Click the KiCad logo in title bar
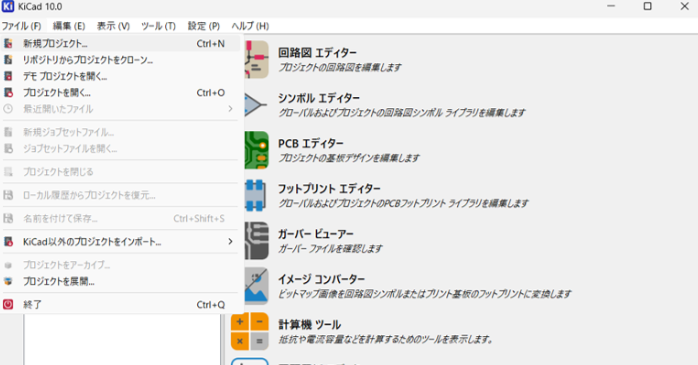Image resolution: width=698 pixels, height=365 pixels. point(8,7)
